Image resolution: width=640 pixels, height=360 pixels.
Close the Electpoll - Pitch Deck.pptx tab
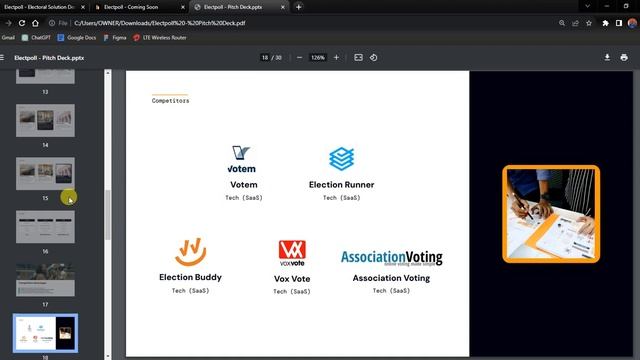pyautogui.click(x=283, y=7)
